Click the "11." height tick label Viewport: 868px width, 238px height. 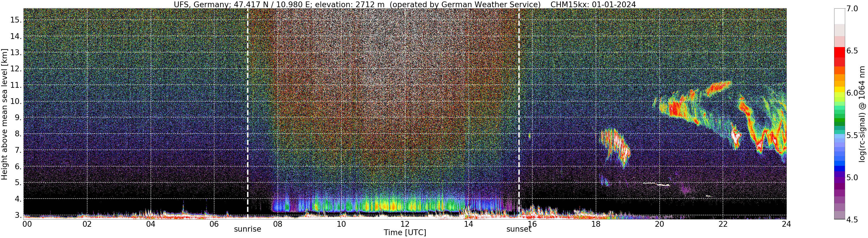click(x=16, y=85)
